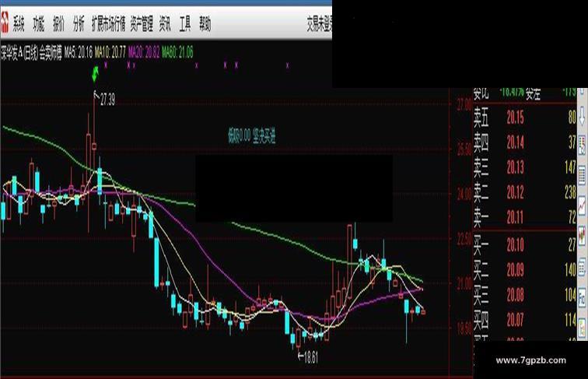Click the down-arrow icon in right sidebar
The width and height of the screenshot is (588, 379).
582,117
